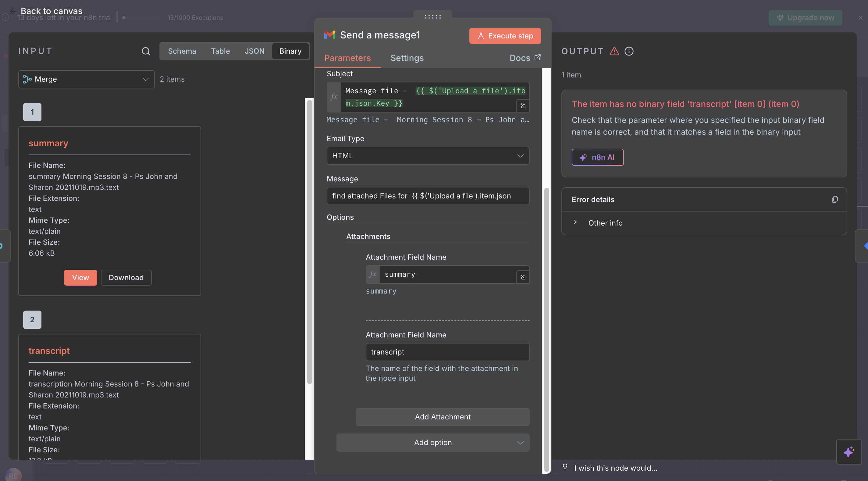Click the search icon in Input panel
Viewport: 868px width, 481px height.
coord(146,51)
